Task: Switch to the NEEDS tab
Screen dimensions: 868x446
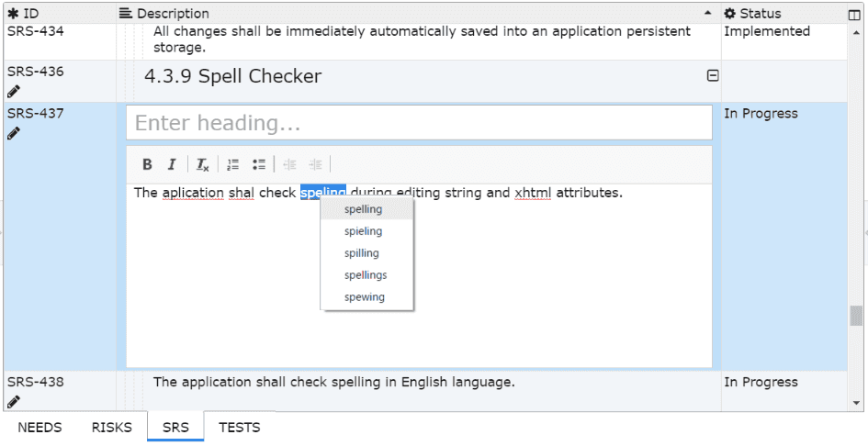Action: point(39,428)
